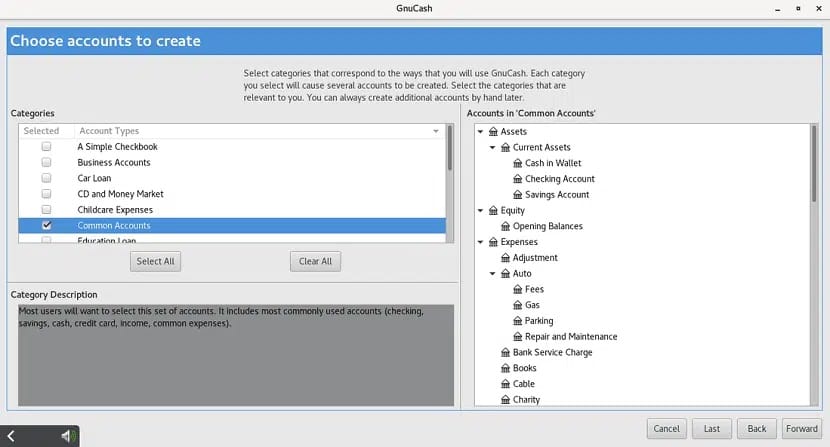Click the Equity account bank icon
The width and height of the screenshot is (830, 447).
pos(493,210)
